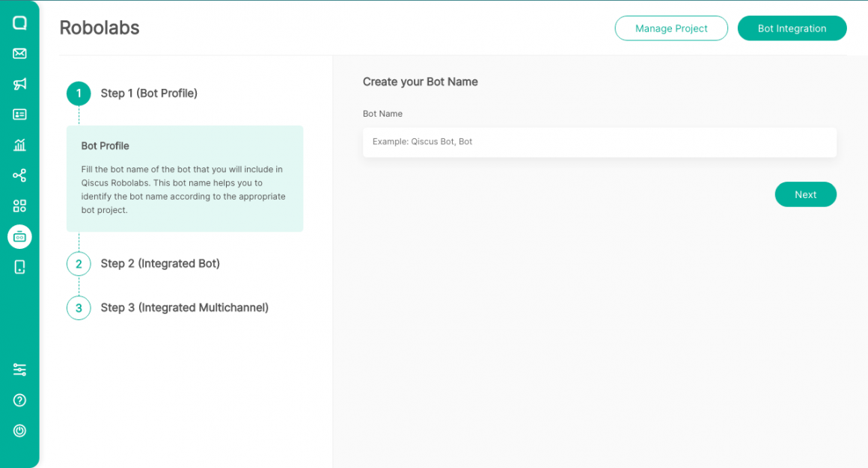Select Step 3 (Integrated Multichannel) circle
Image resolution: width=868 pixels, height=468 pixels.
click(x=79, y=307)
